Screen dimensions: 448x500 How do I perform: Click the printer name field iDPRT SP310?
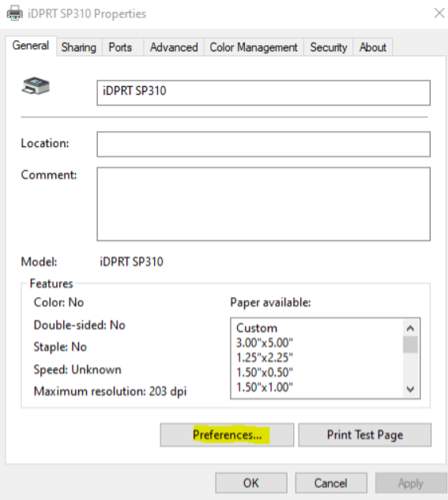pyautogui.click(x=264, y=92)
